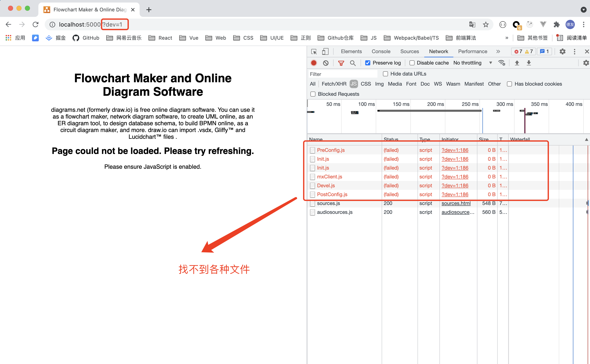Enable Disable cache checkbox
This screenshot has height=364, width=590.
412,63
